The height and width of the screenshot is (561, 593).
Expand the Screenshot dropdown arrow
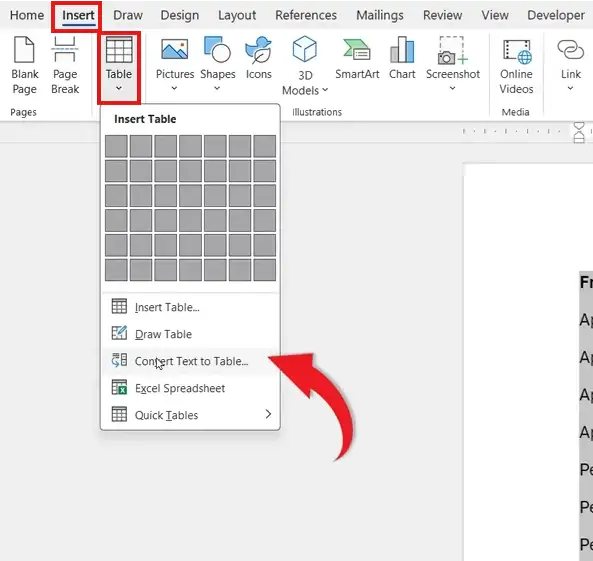452,88
